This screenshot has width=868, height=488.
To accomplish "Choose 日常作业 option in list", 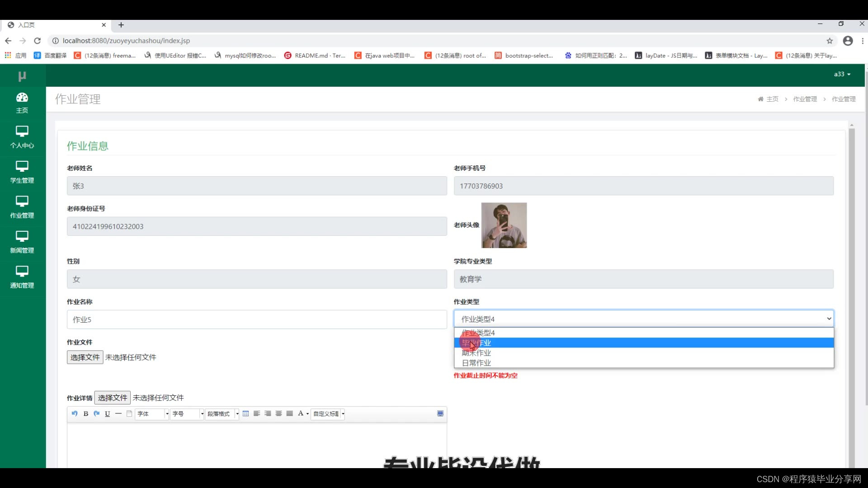I will (476, 363).
